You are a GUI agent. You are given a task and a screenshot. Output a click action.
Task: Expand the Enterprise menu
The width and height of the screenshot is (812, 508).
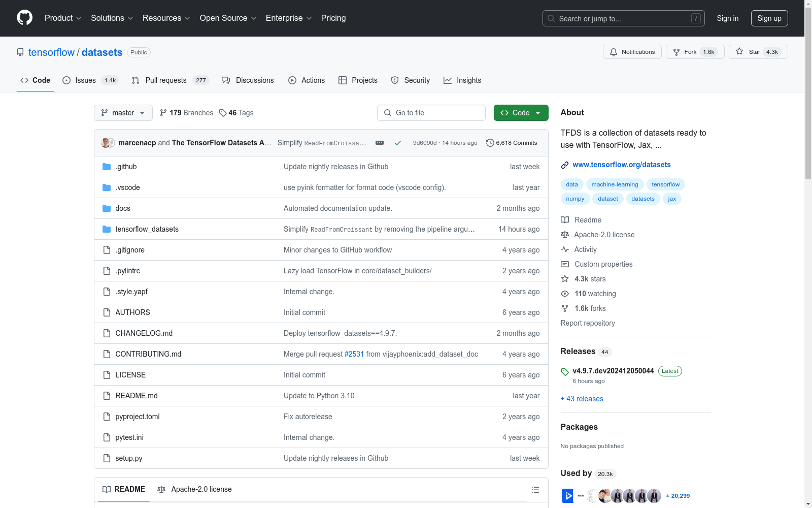click(289, 18)
